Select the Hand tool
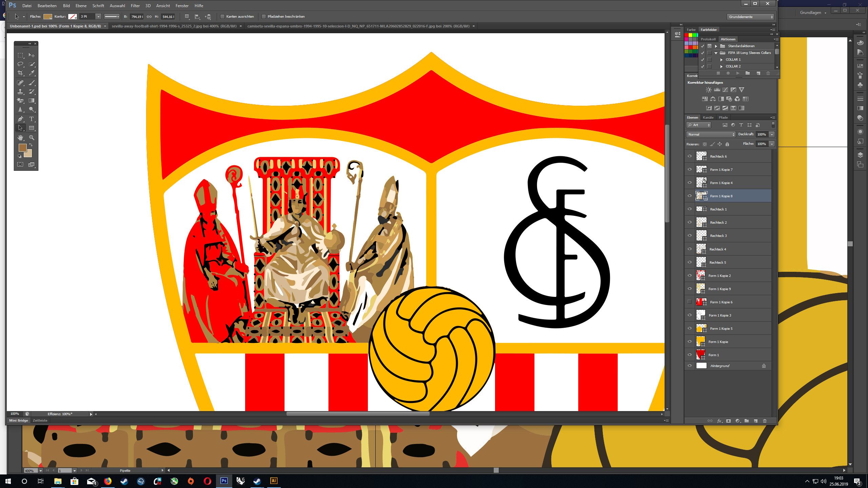The height and width of the screenshot is (488, 868). 20,138
